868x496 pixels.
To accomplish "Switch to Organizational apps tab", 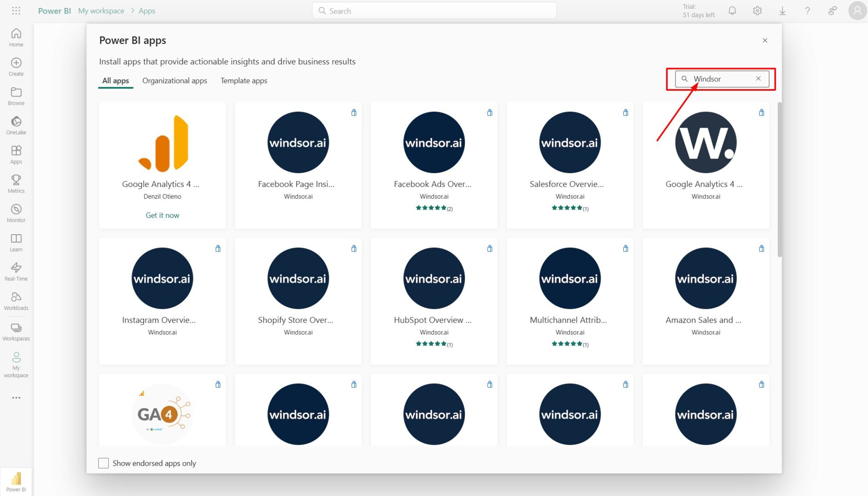I will (x=174, y=81).
